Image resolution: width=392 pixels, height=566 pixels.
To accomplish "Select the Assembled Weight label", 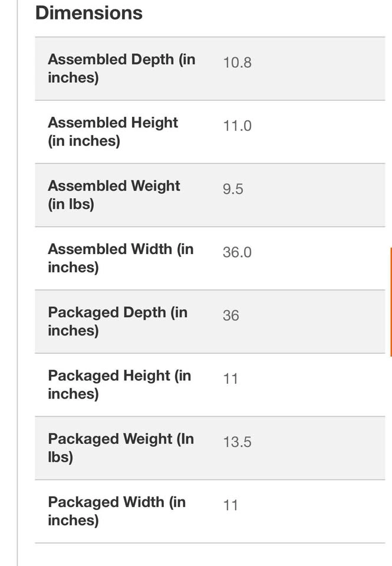I will (x=114, y=195).
